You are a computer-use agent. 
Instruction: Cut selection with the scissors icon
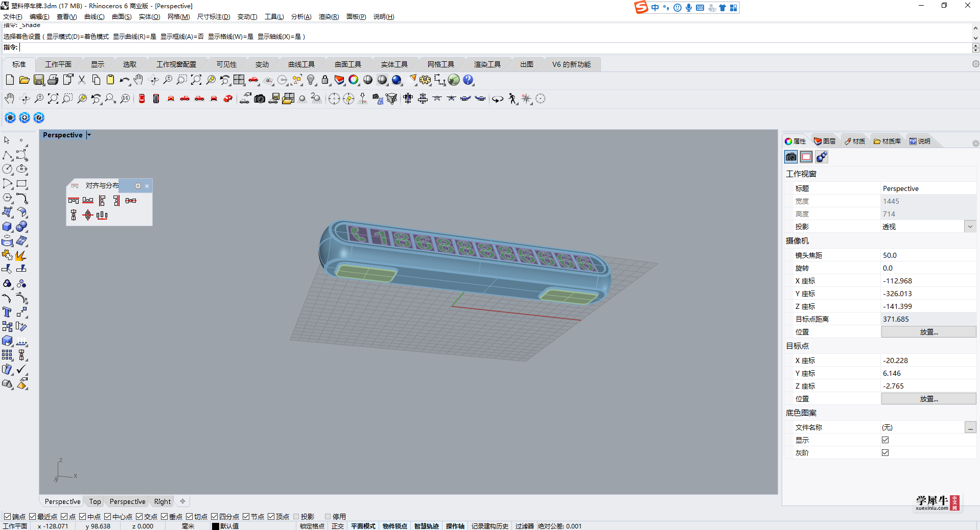coord(82,80)
